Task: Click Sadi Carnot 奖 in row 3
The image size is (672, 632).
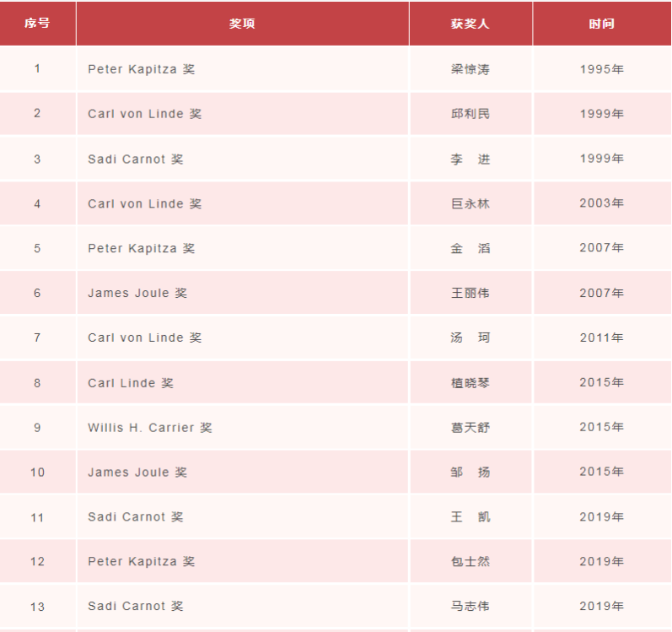Action: (136, 159)
